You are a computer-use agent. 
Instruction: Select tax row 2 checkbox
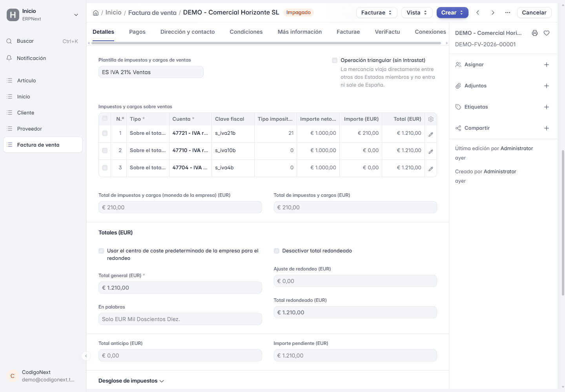click(x=105, y=151)
